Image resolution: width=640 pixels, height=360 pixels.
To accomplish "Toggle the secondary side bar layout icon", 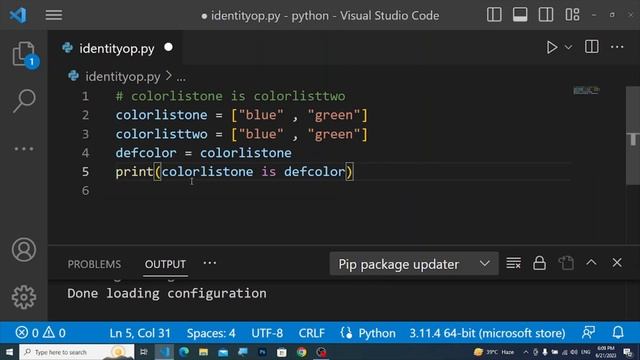I will coord(546,15).
